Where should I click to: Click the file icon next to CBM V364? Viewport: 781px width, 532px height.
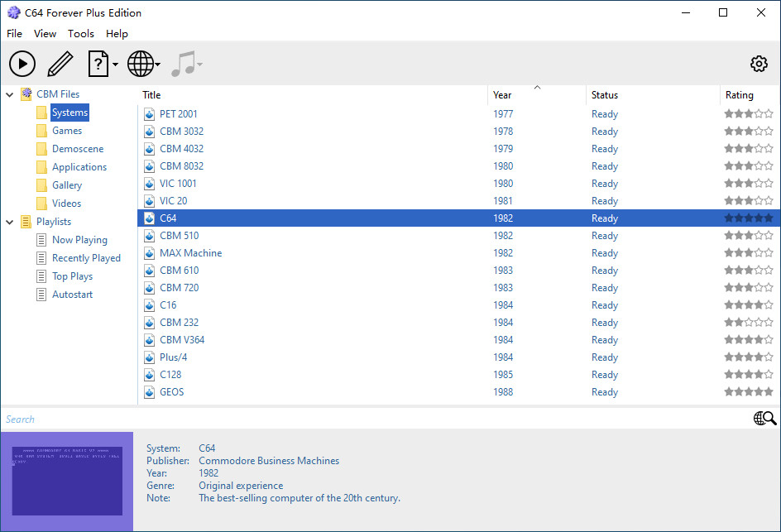tap(149, 340)
